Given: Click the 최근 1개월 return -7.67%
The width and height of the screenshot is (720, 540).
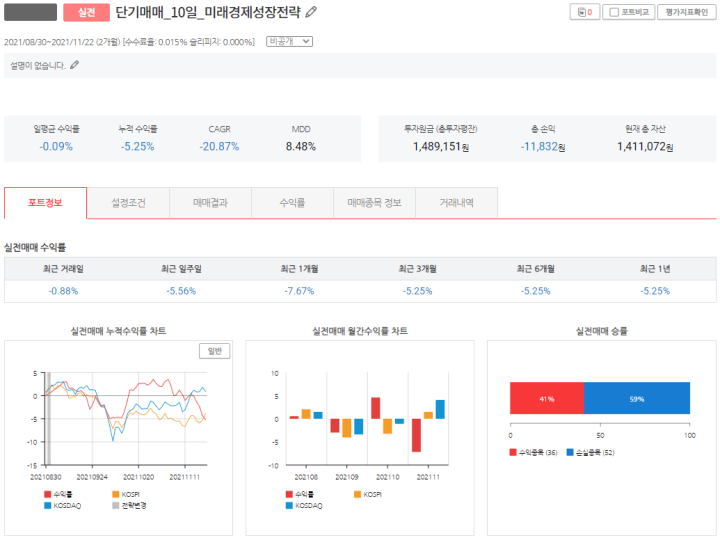Looking at the screenshot, I should pyautogui.click(x=299, y=291).
